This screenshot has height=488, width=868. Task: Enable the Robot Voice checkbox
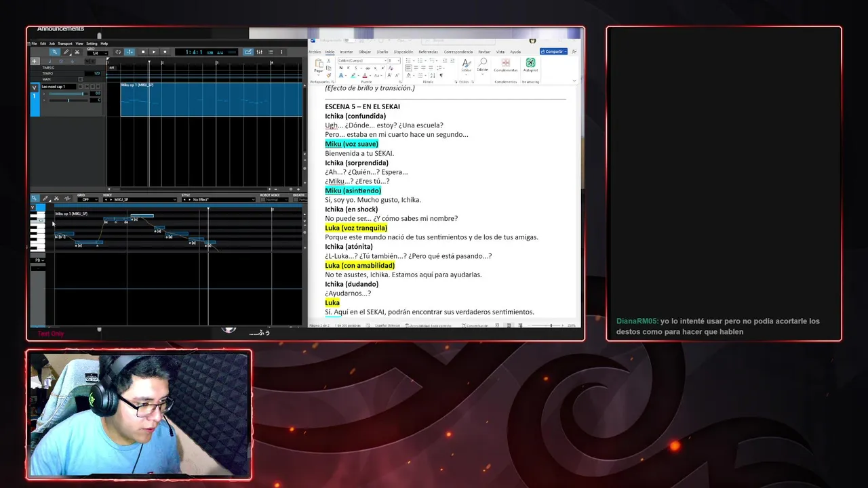(x=263, y=199)
